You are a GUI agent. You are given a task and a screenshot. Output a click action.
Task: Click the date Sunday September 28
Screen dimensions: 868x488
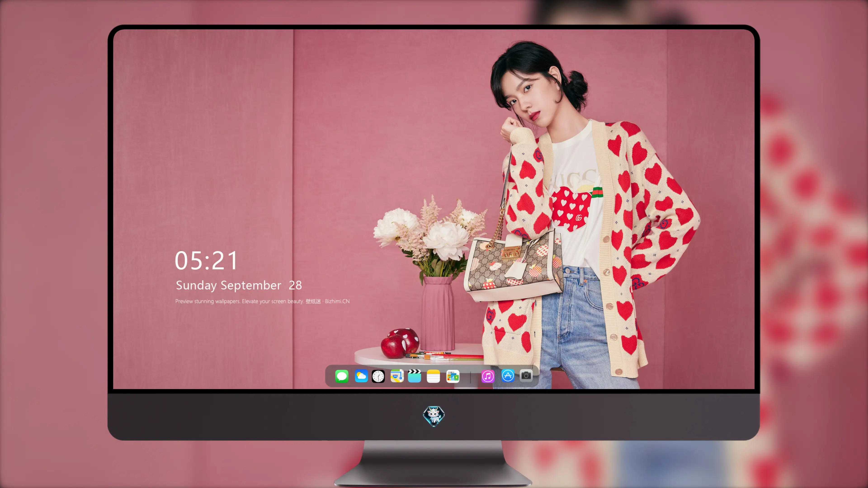tap(239, 285)
